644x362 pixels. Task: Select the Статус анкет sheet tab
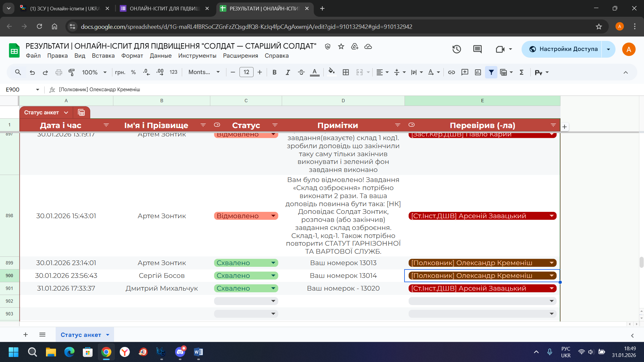pyautogui.click(x=81, y=335)
